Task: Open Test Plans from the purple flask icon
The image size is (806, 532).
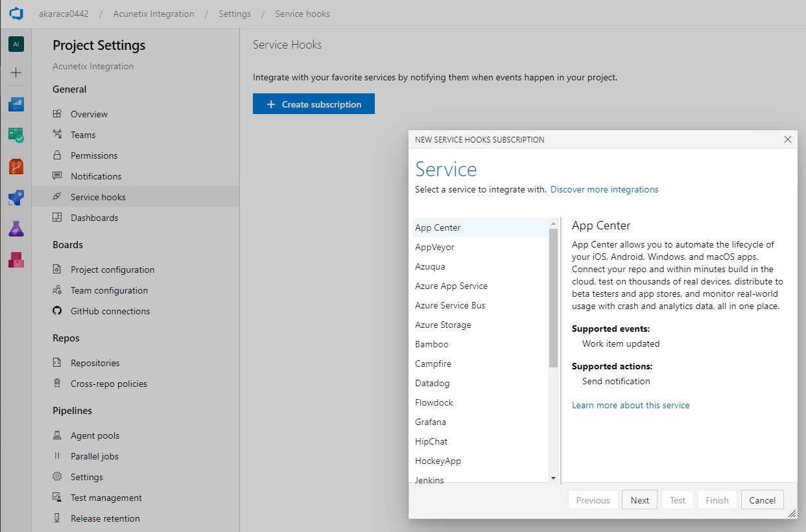Action: coord(16,228)
